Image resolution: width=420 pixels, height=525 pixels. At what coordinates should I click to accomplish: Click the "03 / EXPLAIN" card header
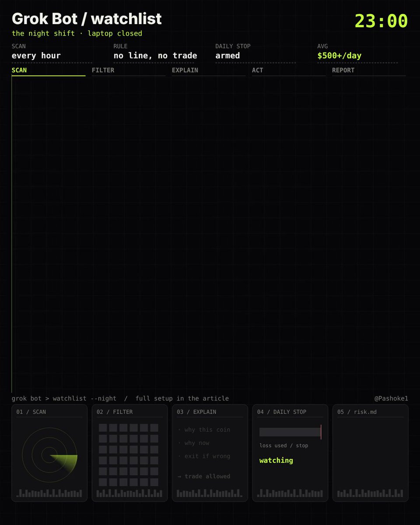(196, 412)
